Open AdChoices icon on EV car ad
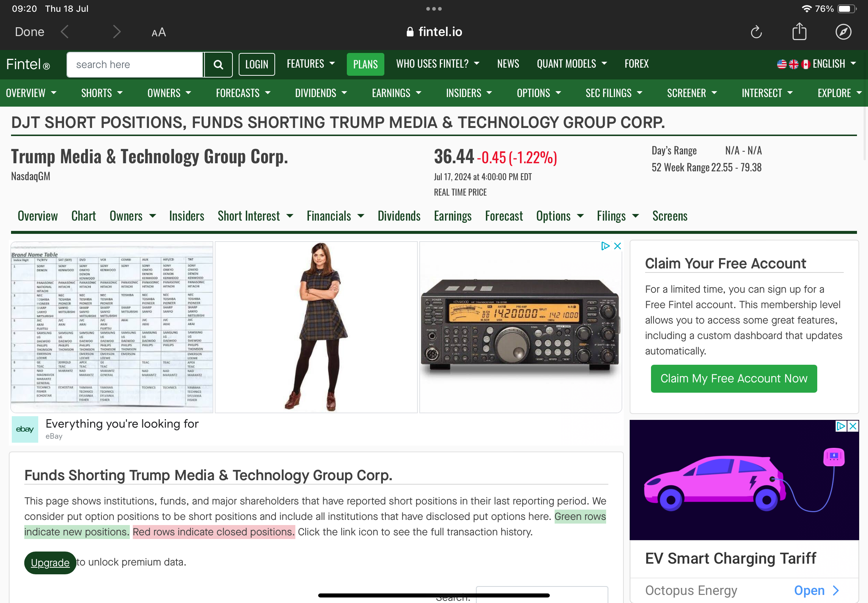The height and width of the screenshot is (603, 868). [x=841, y=426]
